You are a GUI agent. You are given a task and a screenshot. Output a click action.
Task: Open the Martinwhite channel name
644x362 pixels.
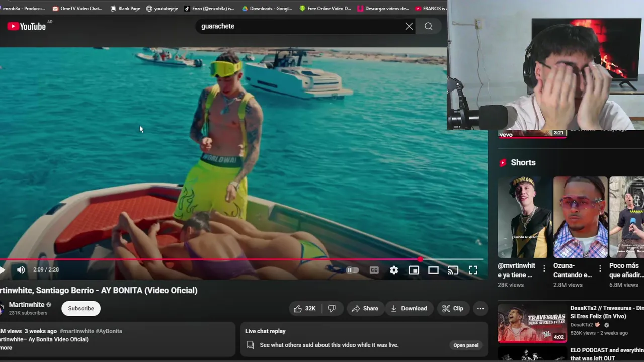(x=27, y=305)
